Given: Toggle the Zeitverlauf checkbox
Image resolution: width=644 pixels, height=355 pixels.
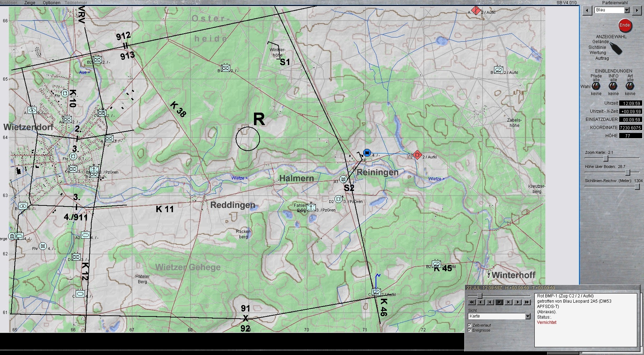Looking at the screenshot, I should click(x=470, y=325).
